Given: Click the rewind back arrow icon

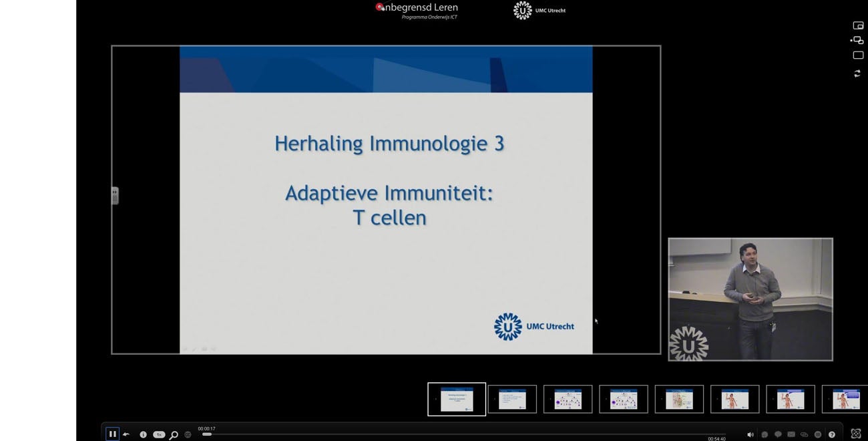Looking at the screenshot, I should point(126,434).
